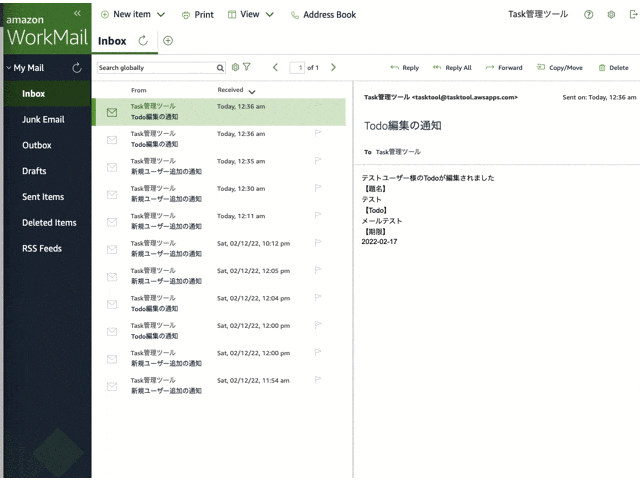This screenshot has height=480, width=640.
Task: Flag the Sat 10:12 pm message
Action: (x=318, y=243)
